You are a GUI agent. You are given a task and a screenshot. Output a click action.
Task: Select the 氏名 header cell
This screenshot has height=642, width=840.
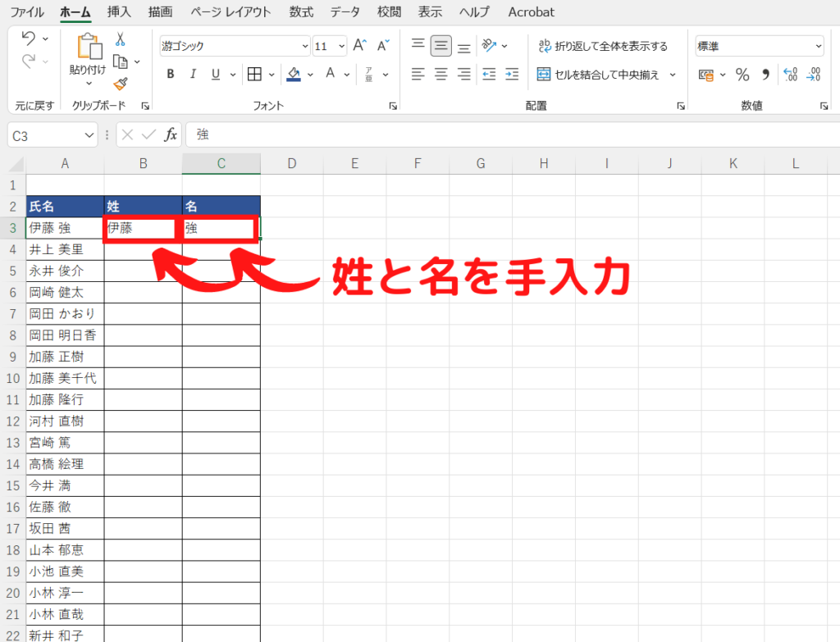click(x=65, y=206)
